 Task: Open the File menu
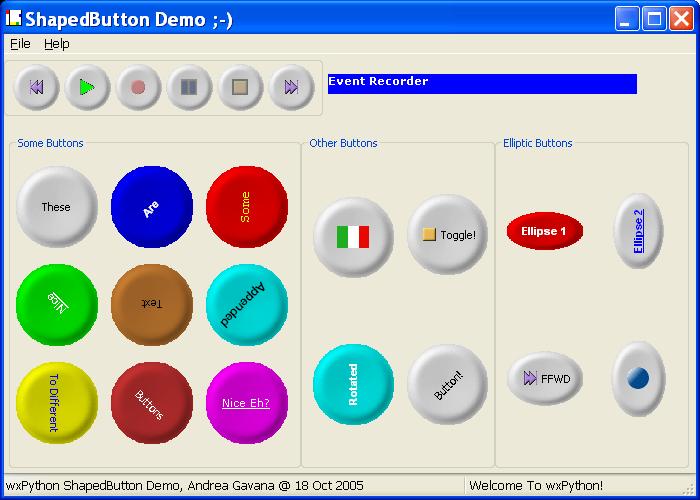[20, 44]
